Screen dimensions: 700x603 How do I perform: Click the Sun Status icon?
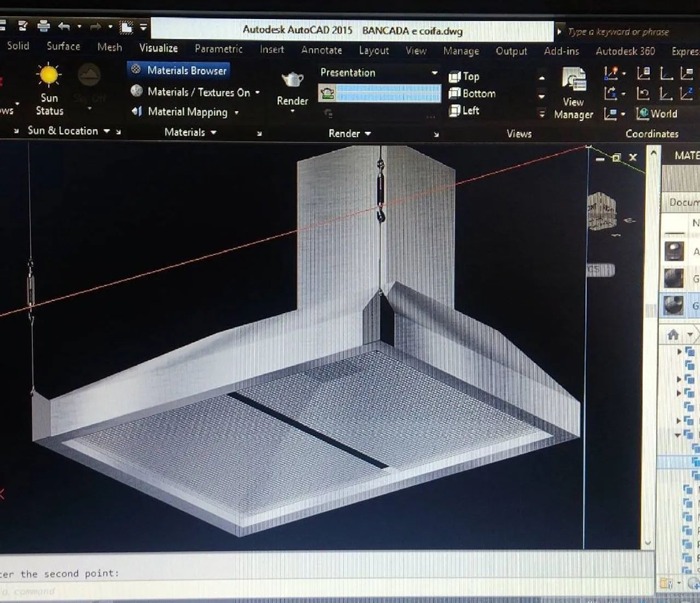tap(49, 75)
